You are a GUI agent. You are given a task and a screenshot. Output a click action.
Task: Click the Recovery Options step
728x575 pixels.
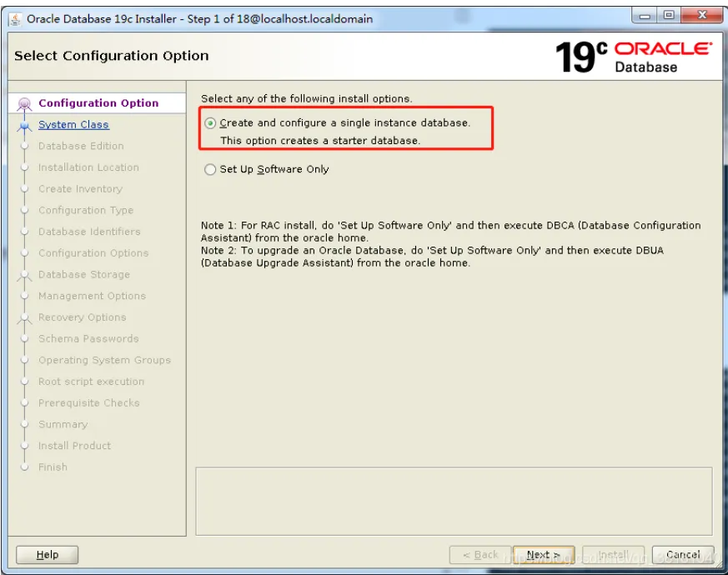point(83,317)
